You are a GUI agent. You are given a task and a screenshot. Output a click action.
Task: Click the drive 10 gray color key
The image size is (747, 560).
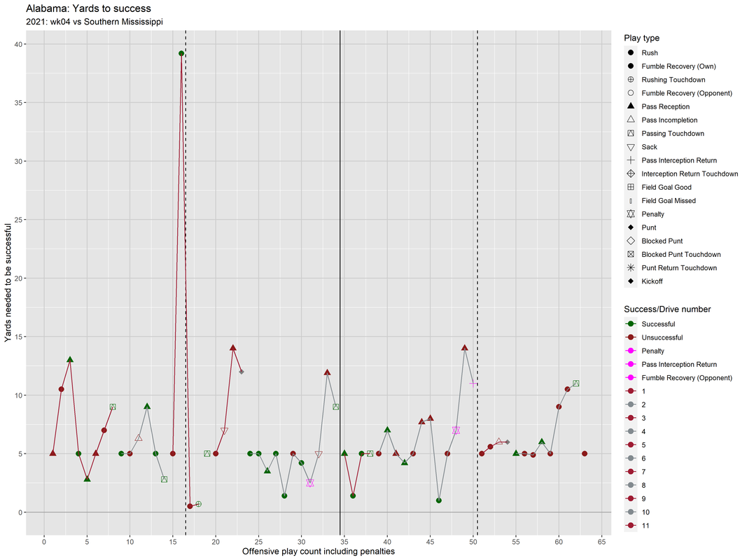tap(631, 512)
